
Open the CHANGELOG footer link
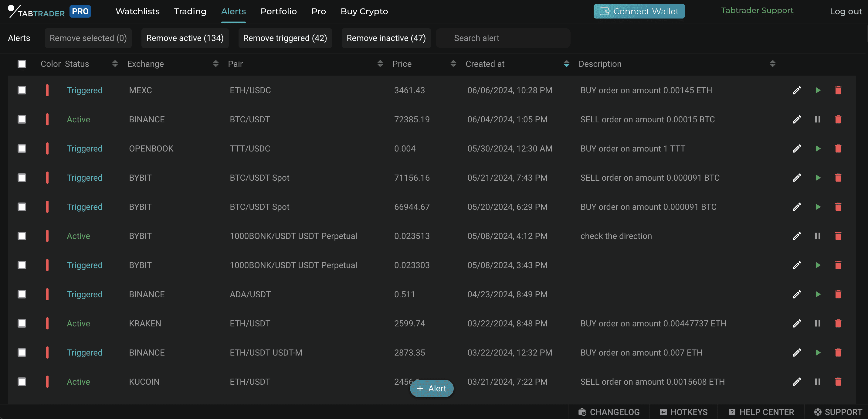[609, 412]
